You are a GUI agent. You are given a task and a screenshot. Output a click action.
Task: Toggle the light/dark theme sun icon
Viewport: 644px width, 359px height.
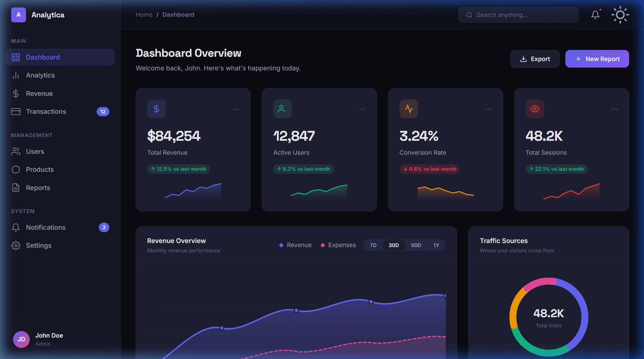pos(620,15)
